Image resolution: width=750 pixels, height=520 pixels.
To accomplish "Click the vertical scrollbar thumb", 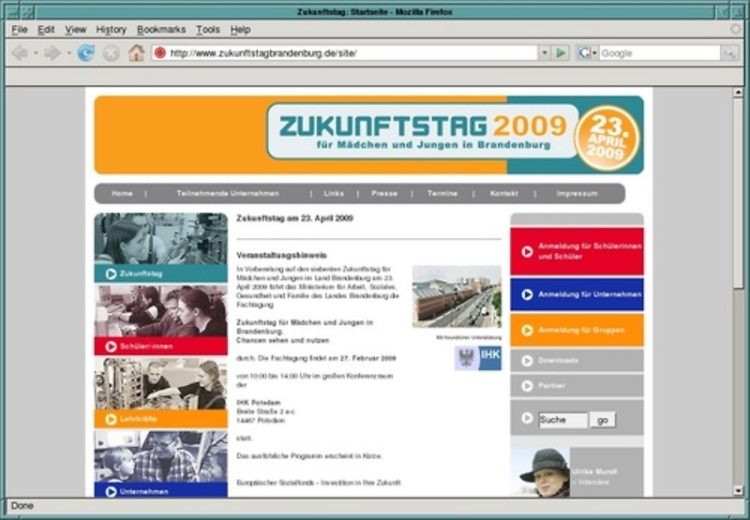I will pos(738,191).
